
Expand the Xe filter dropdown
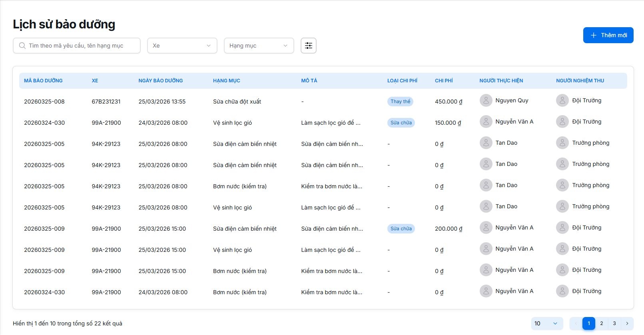click(x=182, y=46)
